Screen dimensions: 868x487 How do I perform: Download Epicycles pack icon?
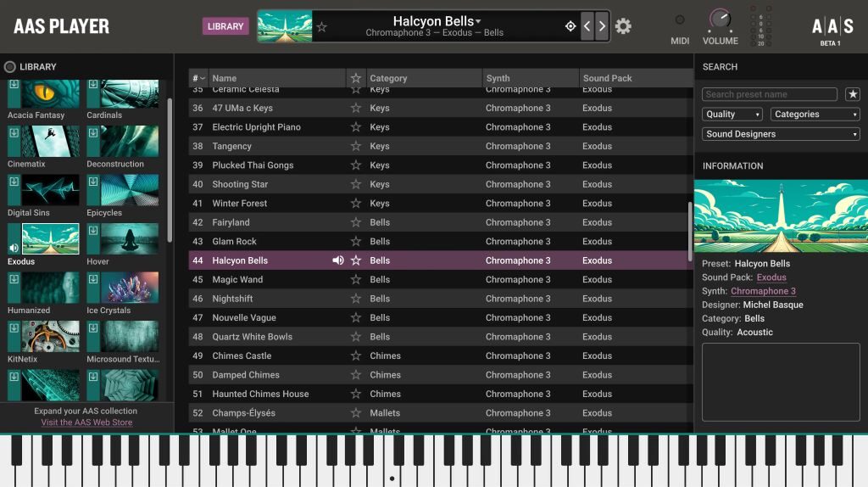tap(93, 182)
